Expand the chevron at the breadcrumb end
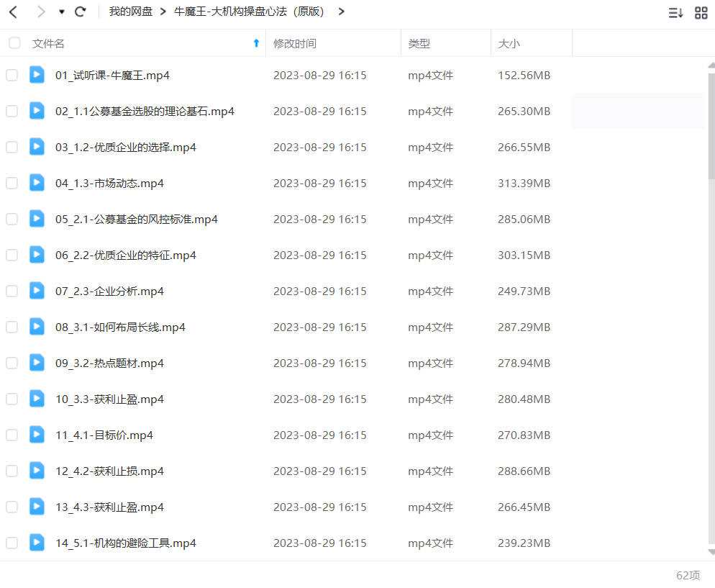 tap(341, 12)
